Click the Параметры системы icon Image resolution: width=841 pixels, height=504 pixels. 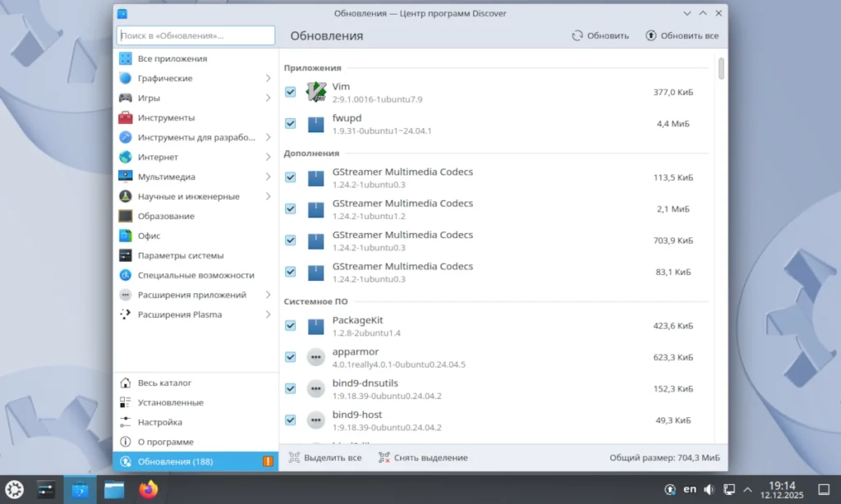tap(126, 255)
